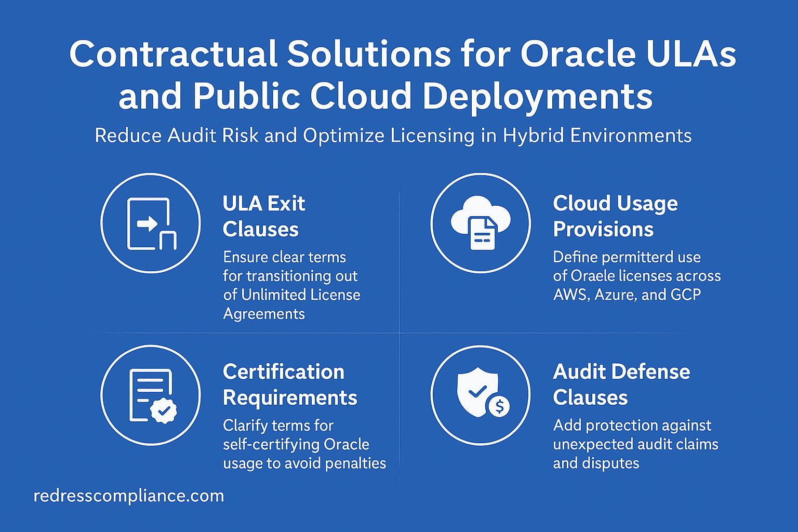The width and height of the screenshot is (798, 532).
Task: Click the "unexpected audit claims" description text
Action: tap(635, 444)
